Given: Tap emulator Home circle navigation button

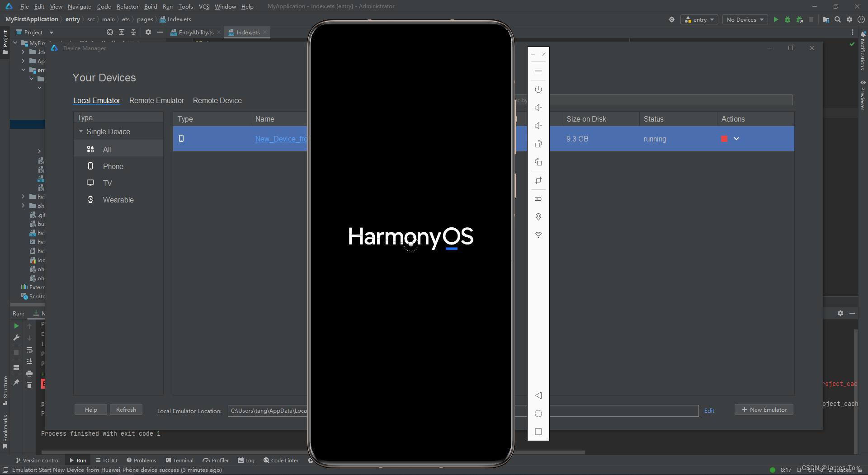Looking at the screenshot, I should point(538,414).
